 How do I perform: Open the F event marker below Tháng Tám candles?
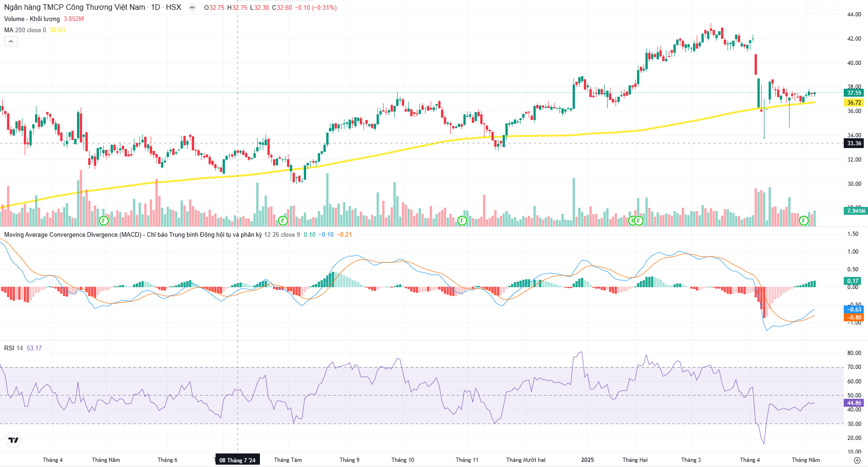pos(283,220)
